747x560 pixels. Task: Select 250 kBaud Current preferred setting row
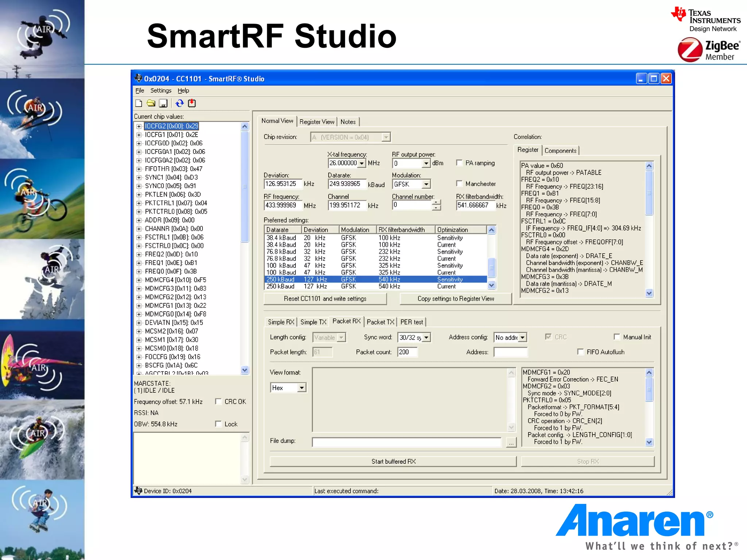click(x=375, y=286)
